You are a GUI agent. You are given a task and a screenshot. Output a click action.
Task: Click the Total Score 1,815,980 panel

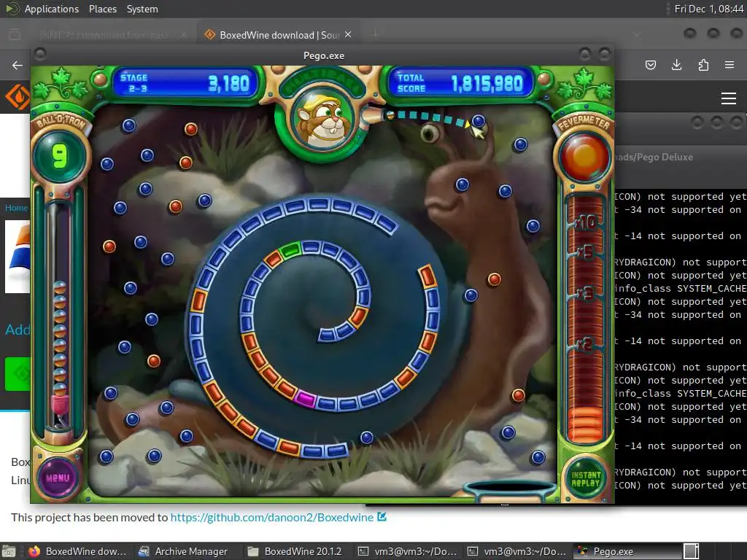[460, 83]
